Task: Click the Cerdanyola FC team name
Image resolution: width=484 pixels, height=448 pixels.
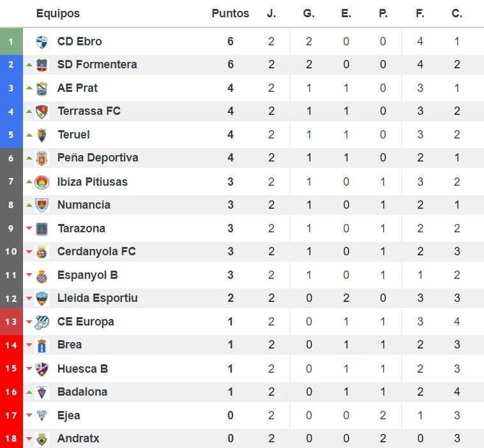Action: (96, 251)
